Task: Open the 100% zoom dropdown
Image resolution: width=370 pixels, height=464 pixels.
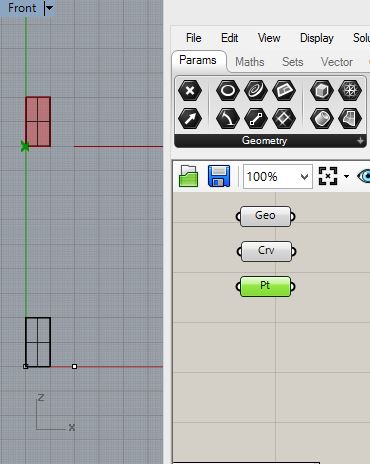Action: point(278,176)
